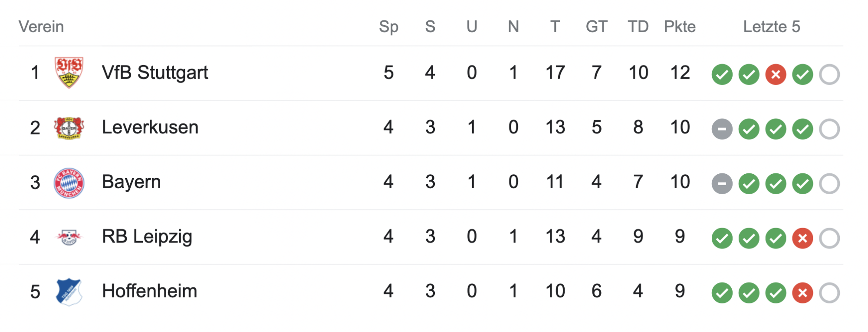Click Hoffenheim's empty upcoming match circle
Viewport: 868px width, 332px height.
coord(829,293)
